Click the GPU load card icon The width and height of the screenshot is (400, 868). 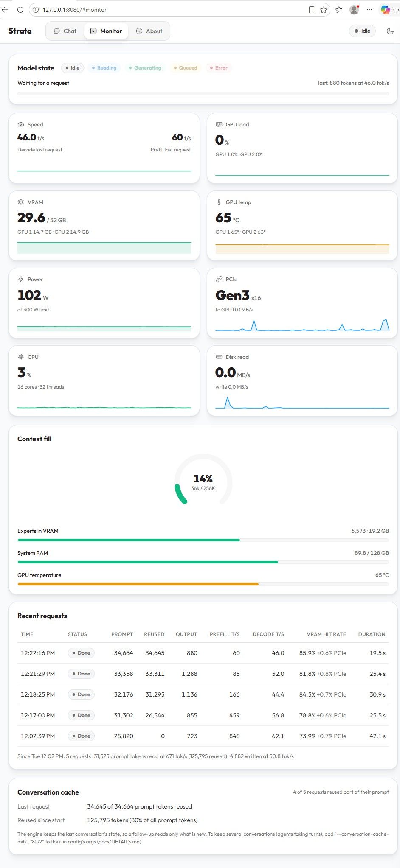pyautogui.click(x=219, y=125)
